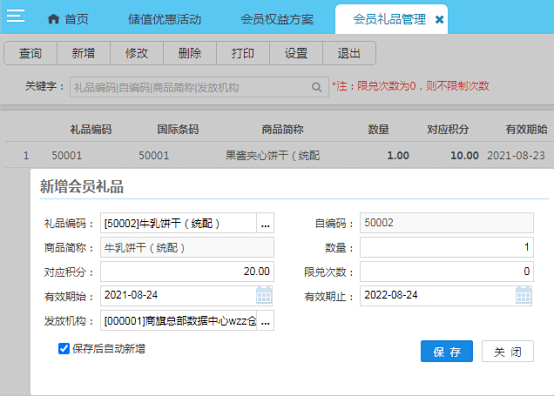Click the 有效期始 column header

526,129
